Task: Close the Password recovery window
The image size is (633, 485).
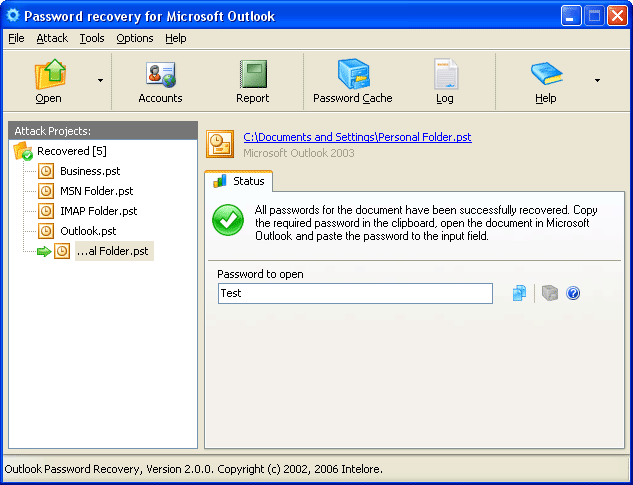Action: (617, 16)
